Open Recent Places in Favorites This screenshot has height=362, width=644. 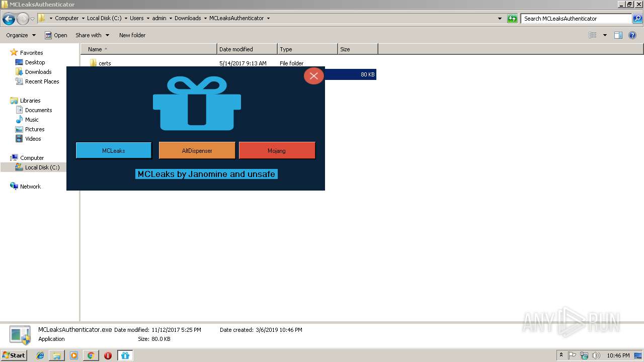(x=42, y=81)
